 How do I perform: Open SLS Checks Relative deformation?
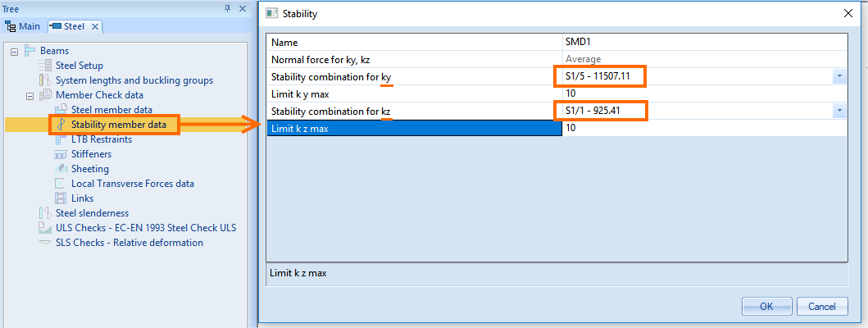point(129,243)
